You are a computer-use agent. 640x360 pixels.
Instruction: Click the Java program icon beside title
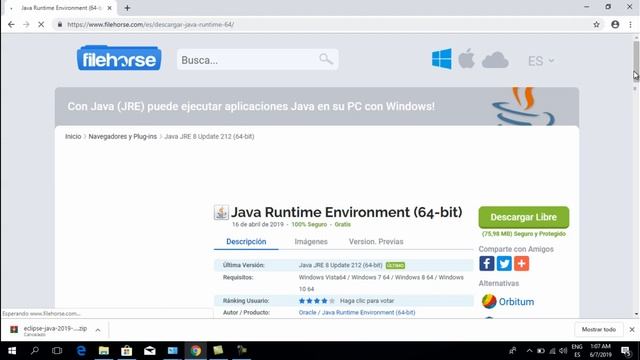coord(221,212)
